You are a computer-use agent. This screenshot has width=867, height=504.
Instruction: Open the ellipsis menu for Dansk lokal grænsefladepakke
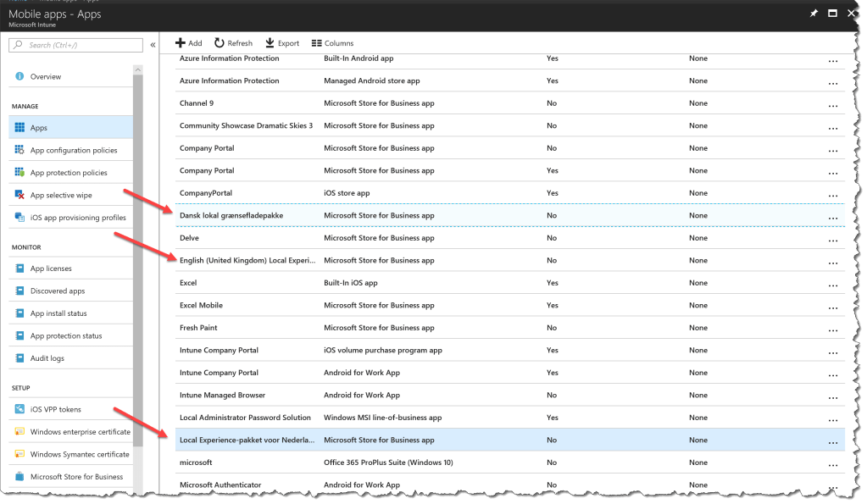[x=831, y=215]
